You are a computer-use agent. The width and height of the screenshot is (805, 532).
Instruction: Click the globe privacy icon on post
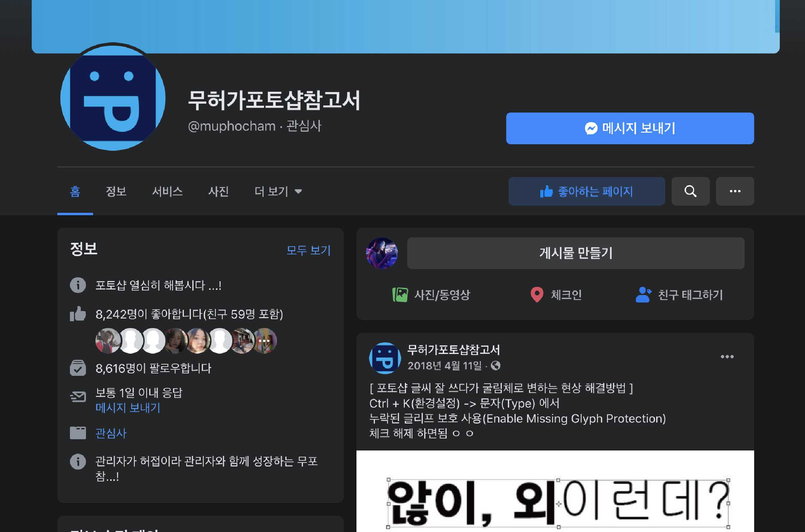pyautogui.click(x=496, y=366)
